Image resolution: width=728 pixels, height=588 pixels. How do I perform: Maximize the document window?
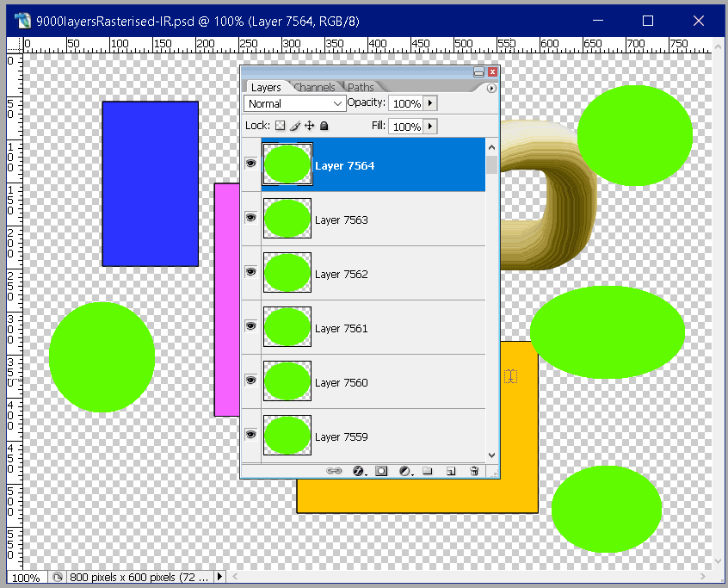pyautogui.click(x=648, y=21)
